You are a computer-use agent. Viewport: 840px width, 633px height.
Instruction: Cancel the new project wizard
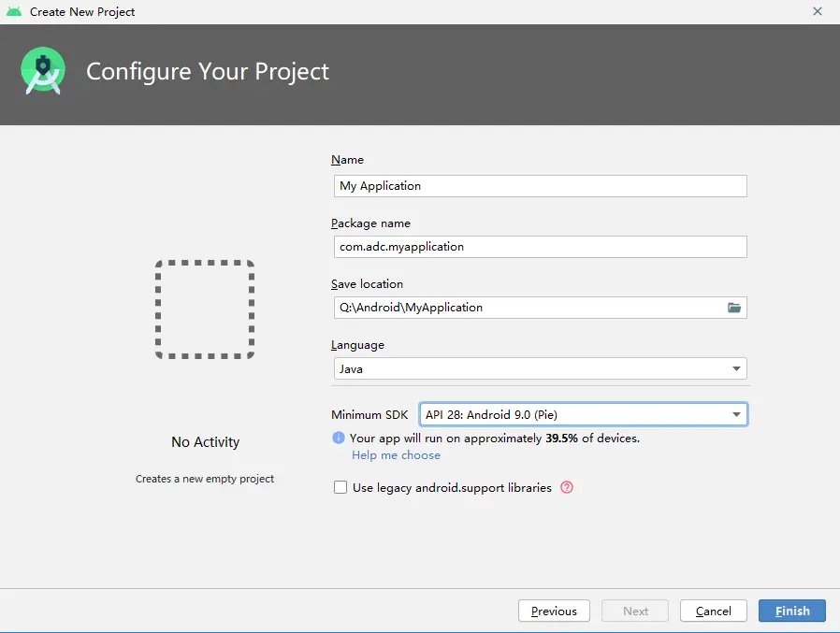click(x=713, y=611)
